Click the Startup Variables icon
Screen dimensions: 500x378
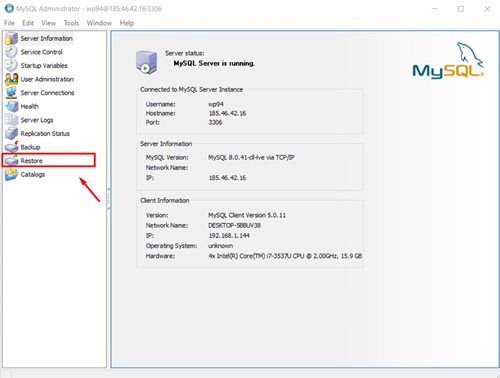pyautogui.click(x=11, y=65)
